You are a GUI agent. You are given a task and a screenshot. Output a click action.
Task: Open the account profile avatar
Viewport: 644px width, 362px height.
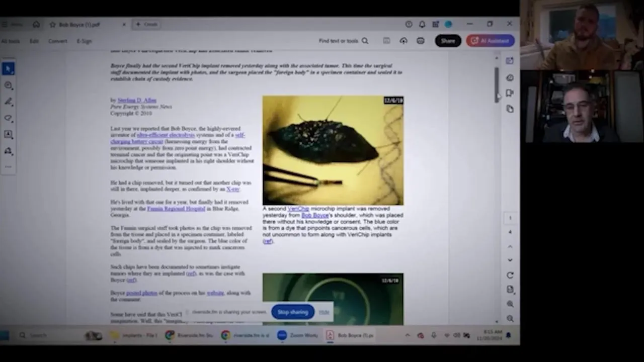click(x=448, y=24)
